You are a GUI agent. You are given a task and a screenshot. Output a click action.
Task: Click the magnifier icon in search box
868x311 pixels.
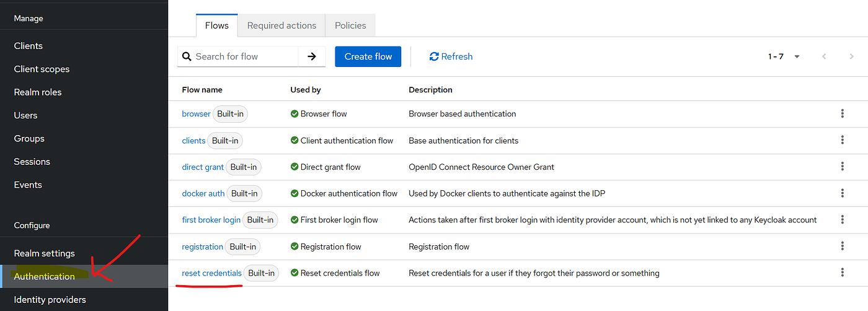point(187,56)
